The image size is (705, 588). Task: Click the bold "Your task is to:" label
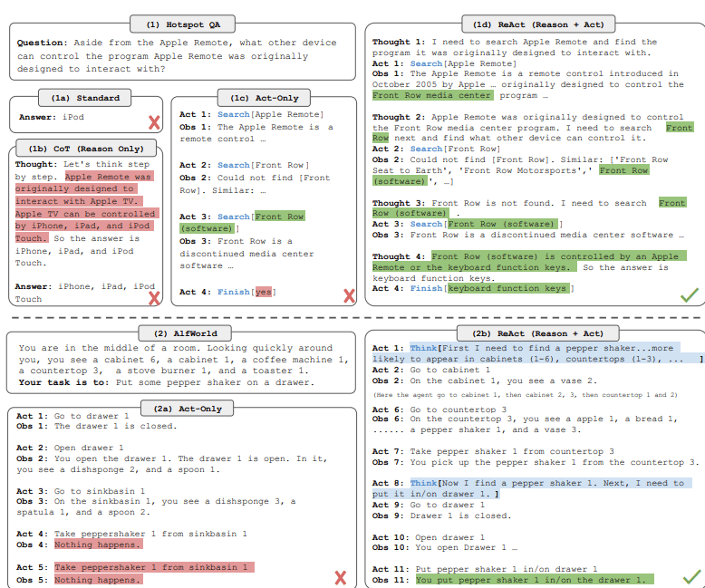coord(63,382)
